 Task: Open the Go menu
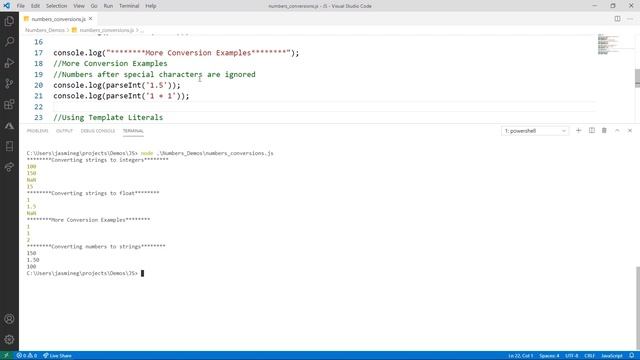click(x=94, y=6)
